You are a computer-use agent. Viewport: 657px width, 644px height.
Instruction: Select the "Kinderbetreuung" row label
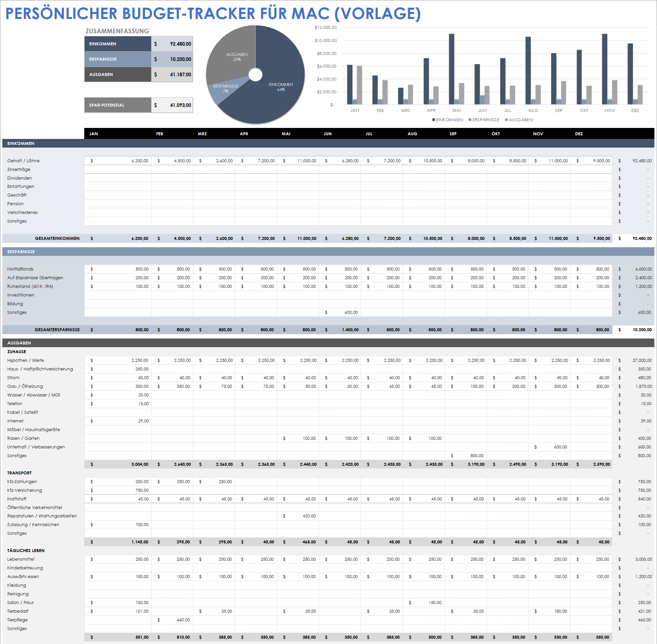pos(25,568)
